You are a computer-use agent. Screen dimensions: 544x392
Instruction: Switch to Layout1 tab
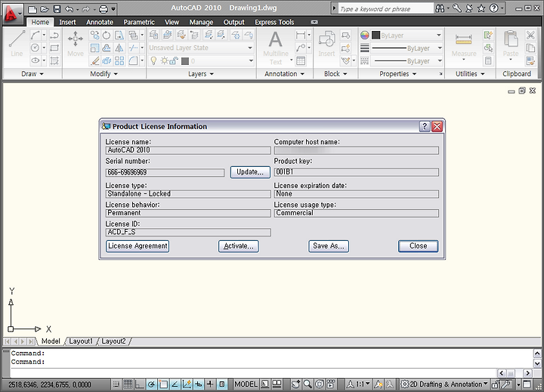[81, 341]
